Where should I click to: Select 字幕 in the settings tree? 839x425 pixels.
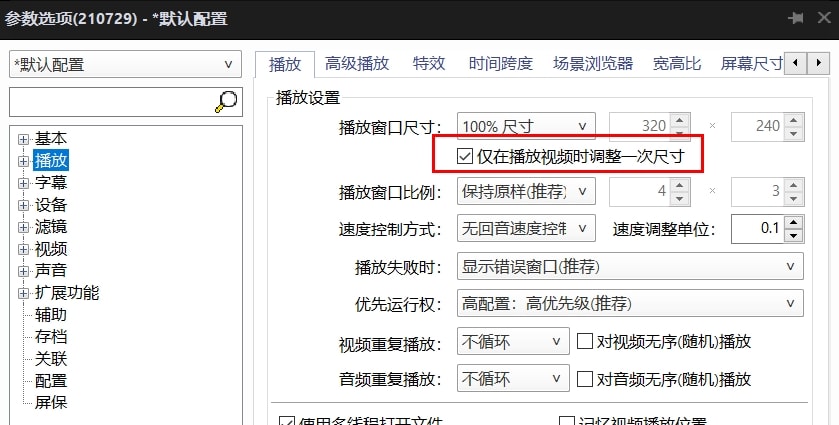point(51,183)
